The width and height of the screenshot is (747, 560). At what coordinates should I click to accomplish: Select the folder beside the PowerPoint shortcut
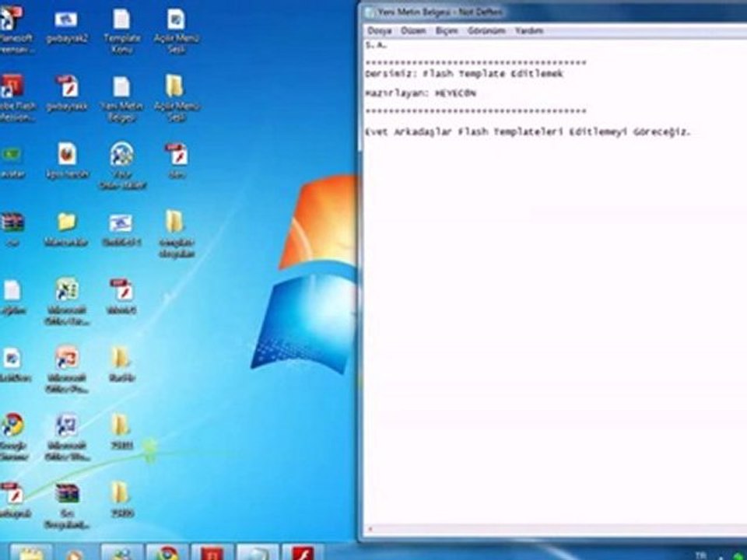pos(121,364)
